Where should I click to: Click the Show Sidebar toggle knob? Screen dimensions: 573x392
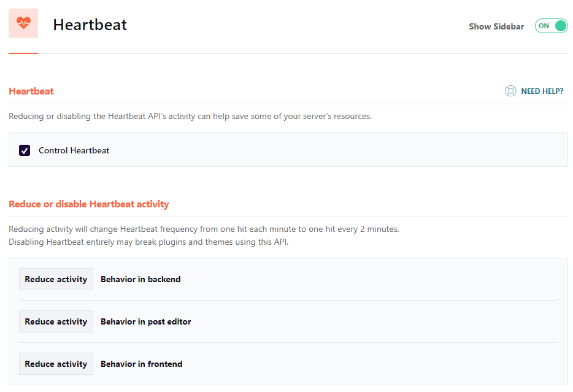click(x=560, y=26)
